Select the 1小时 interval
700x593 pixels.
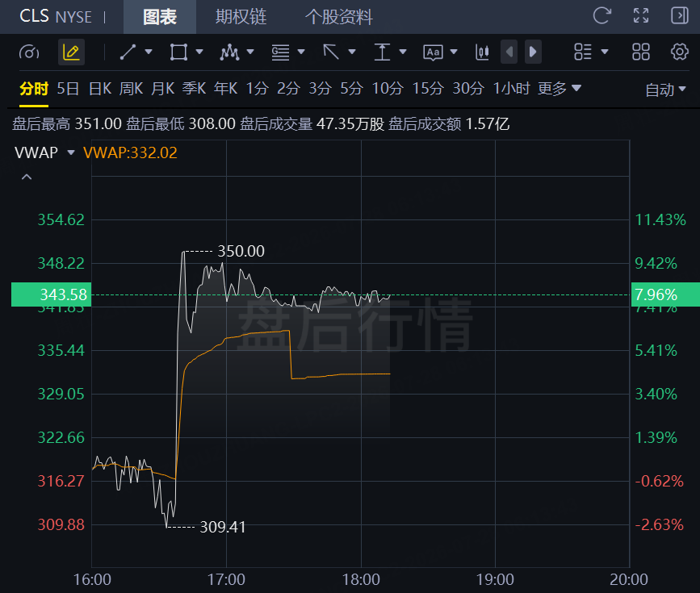511,89
